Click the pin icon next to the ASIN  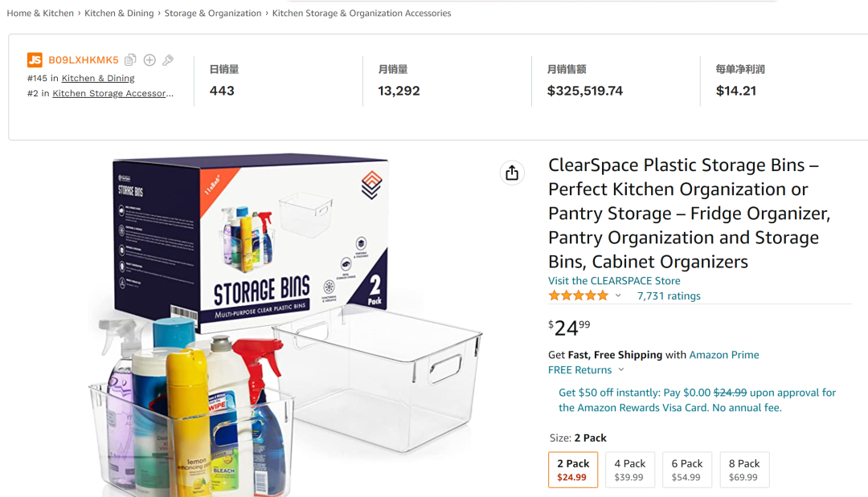[168, 60]
